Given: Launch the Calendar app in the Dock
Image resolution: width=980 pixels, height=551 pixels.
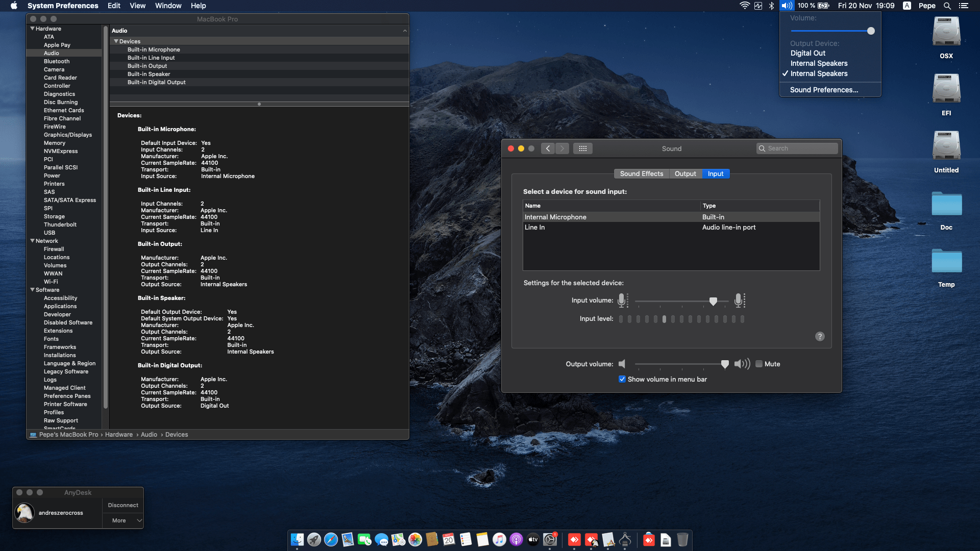Looking at the screenshot, I should [x=448, y=540].
